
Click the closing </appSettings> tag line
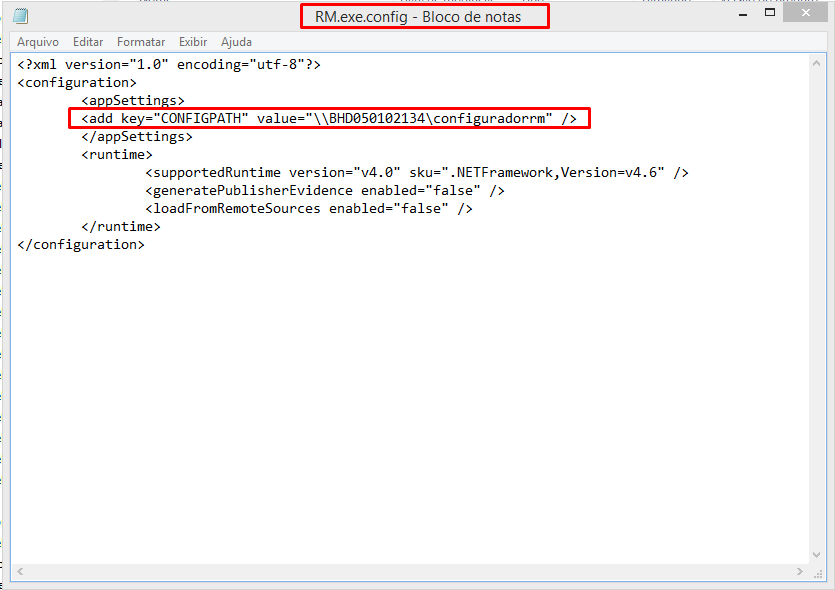click(137, 136)
